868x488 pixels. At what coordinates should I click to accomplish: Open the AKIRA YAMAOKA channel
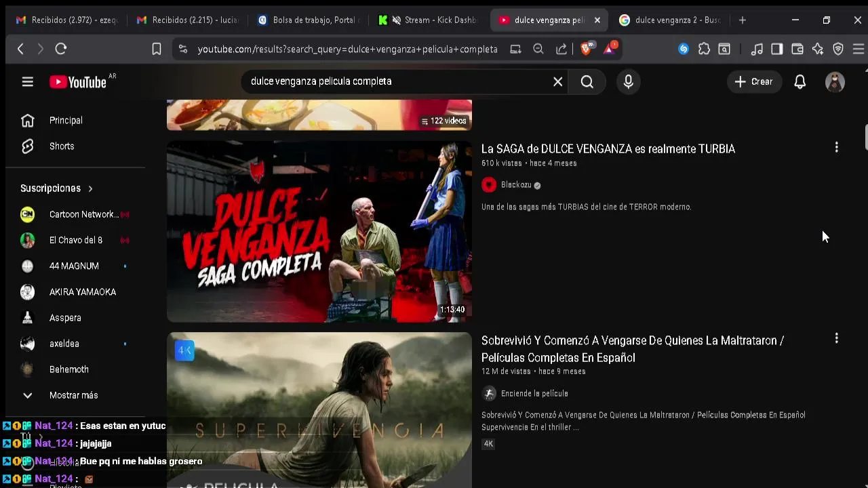75,292
